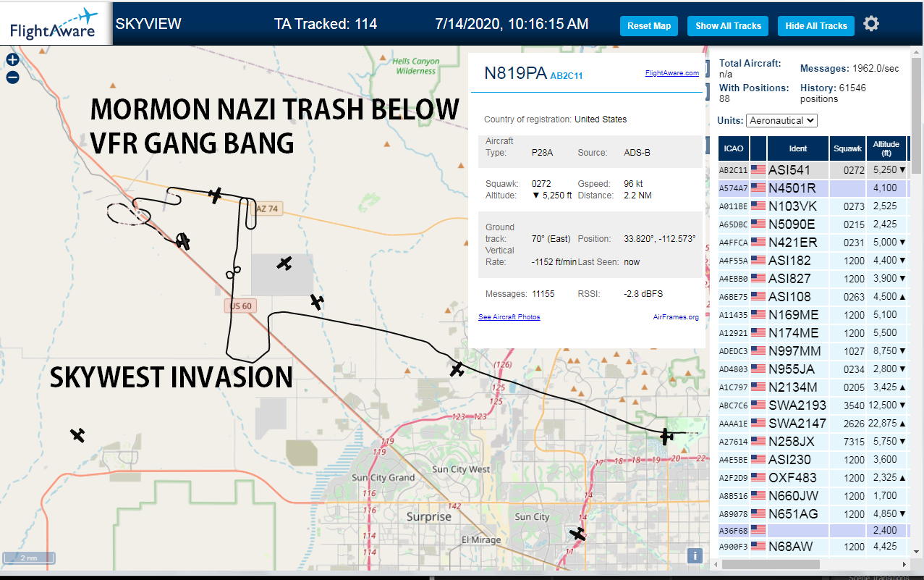
Task: Click the FlightAware logo
Action: click(56, 23)
